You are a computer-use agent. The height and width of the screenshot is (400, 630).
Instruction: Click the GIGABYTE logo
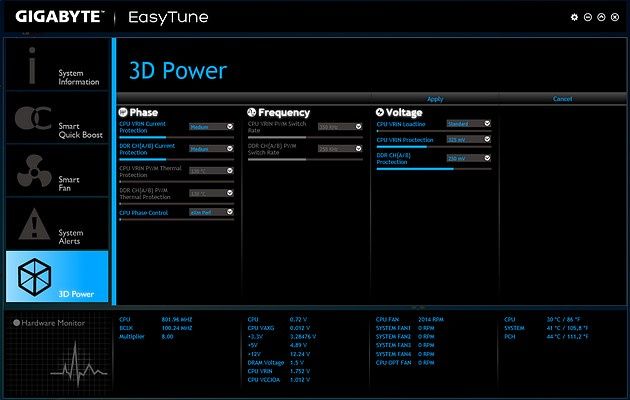click(59, 17)
